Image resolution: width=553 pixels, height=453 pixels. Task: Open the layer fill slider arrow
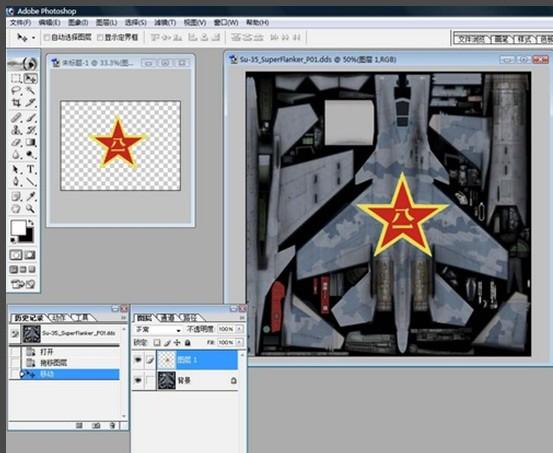coord(240,342)
